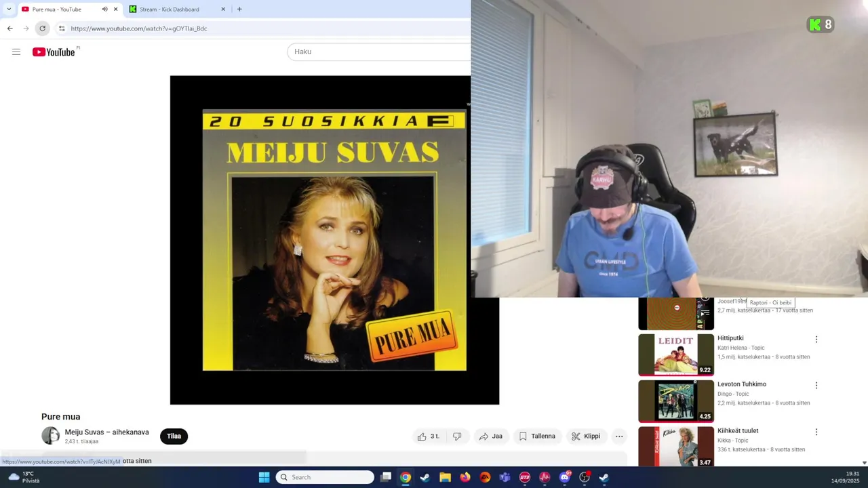The height and width of the screenshot is (488, 868).
Task: Subscribe with the Tilaa button
Action: [174, 436]
